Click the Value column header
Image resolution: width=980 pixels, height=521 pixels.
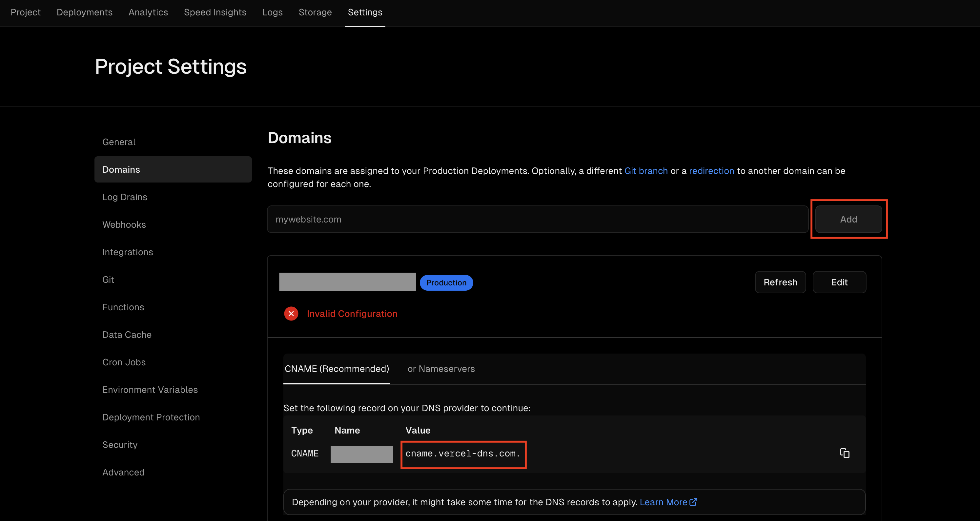point(418,430)
